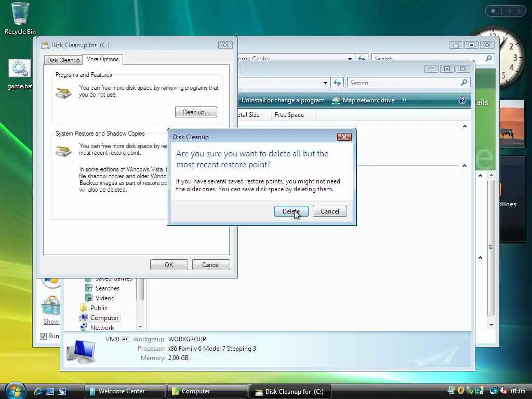
Task: Click the Search field in Computer window
Action: (408, 83)
